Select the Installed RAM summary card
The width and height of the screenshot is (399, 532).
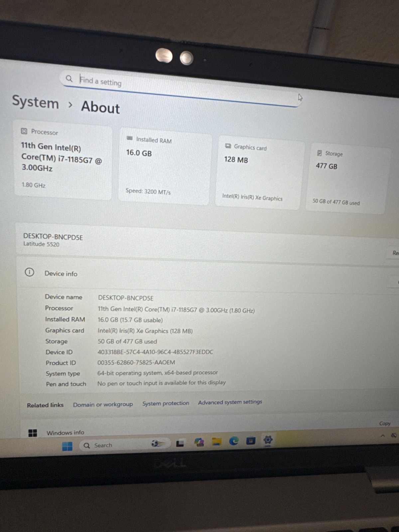pyautogui.click(x=165, y=166)
